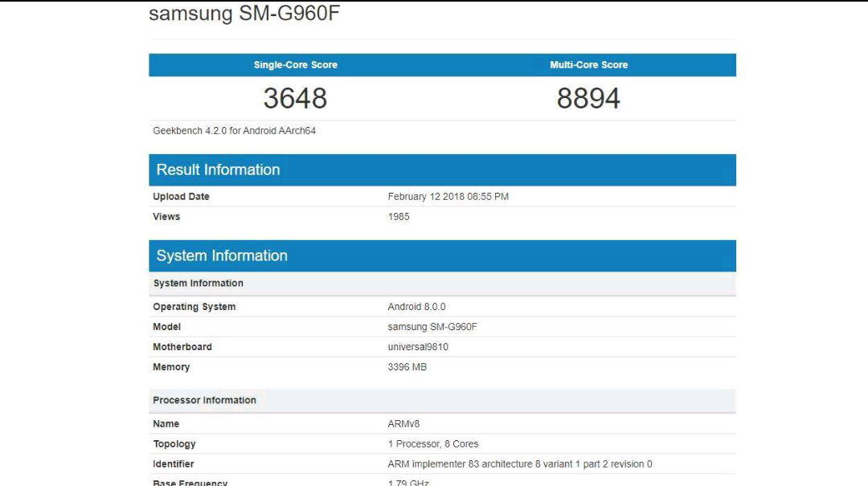The height and width of the screenshot is (486, 868).
Task: Click the Motherboard value universal9810
Action: pyautogui.click(x=418, y=347)
